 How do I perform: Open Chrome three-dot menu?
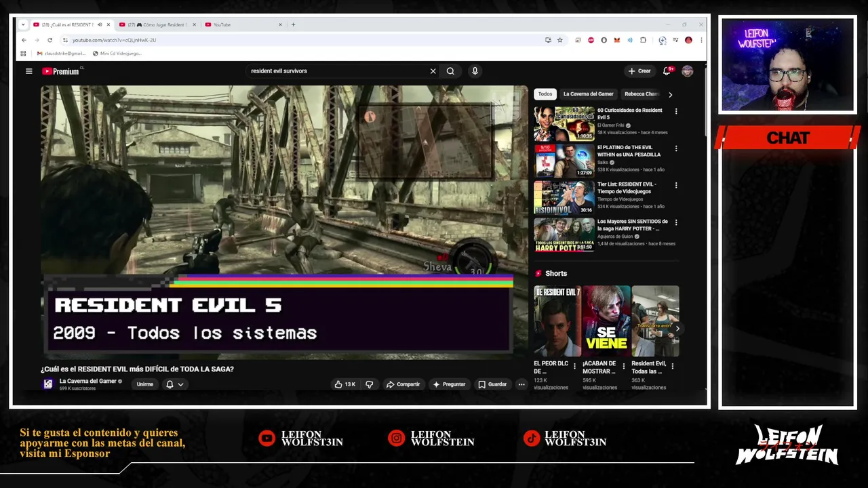[x=701, y=40]
